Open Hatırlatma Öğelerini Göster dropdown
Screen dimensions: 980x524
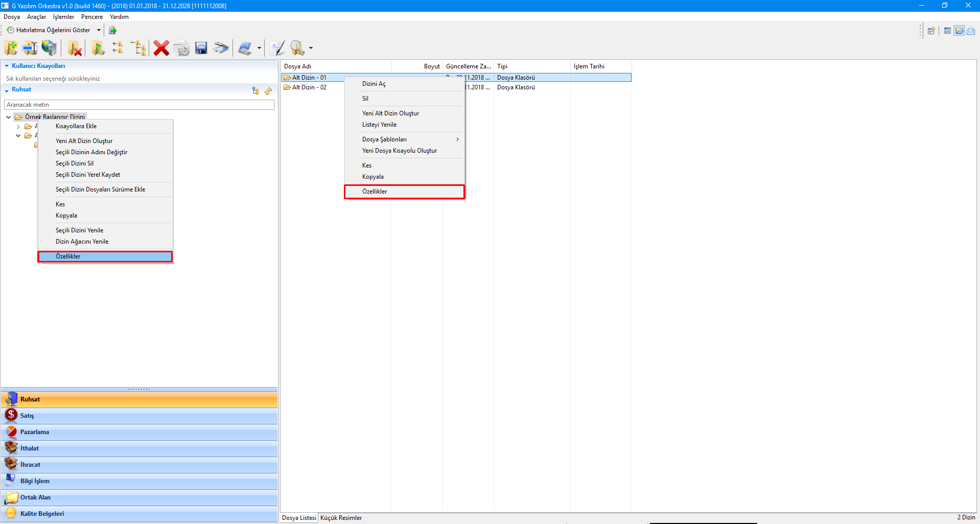99,30
